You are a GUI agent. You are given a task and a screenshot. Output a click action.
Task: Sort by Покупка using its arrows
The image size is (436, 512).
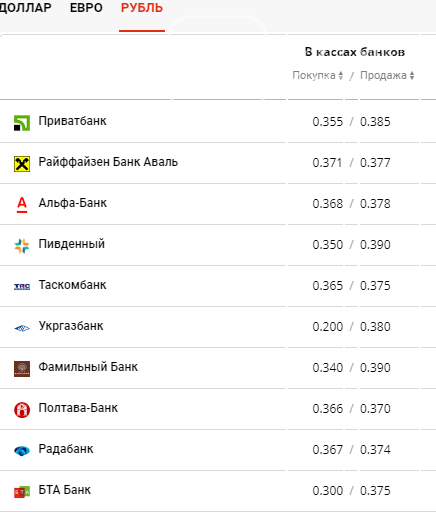pyautogui.click(x=341, y=75)
